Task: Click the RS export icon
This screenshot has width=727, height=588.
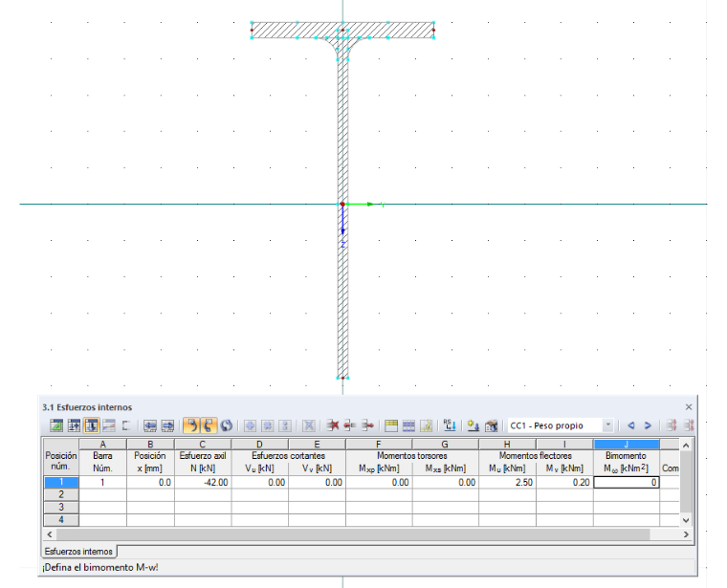Action: (x=450, y=425)
